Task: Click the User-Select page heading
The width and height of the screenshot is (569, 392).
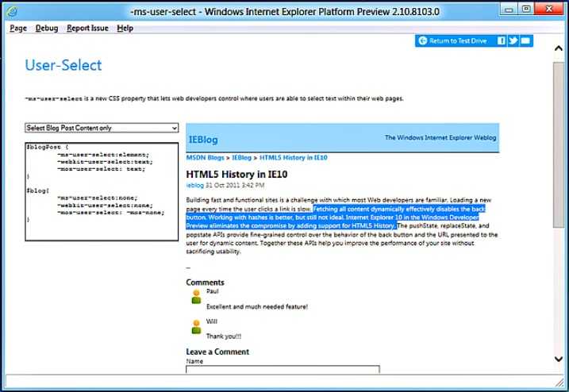Action: click(x=63, y=65)
